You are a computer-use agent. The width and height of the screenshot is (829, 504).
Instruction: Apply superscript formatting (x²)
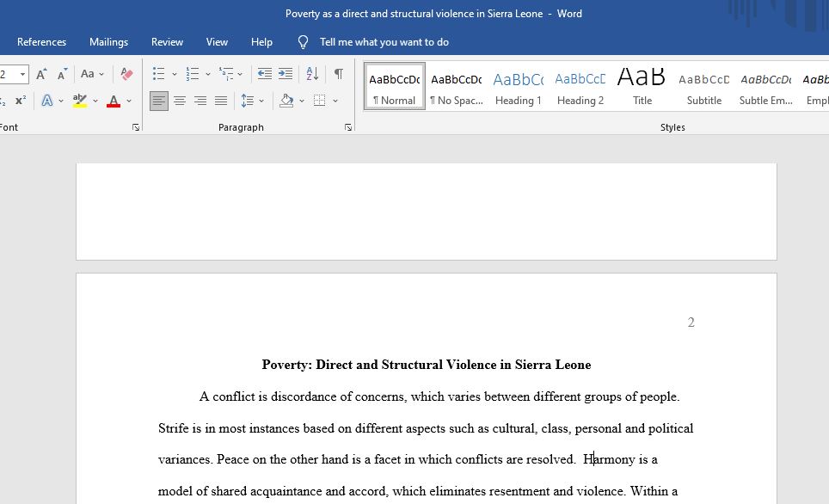[x=21, y=101]
